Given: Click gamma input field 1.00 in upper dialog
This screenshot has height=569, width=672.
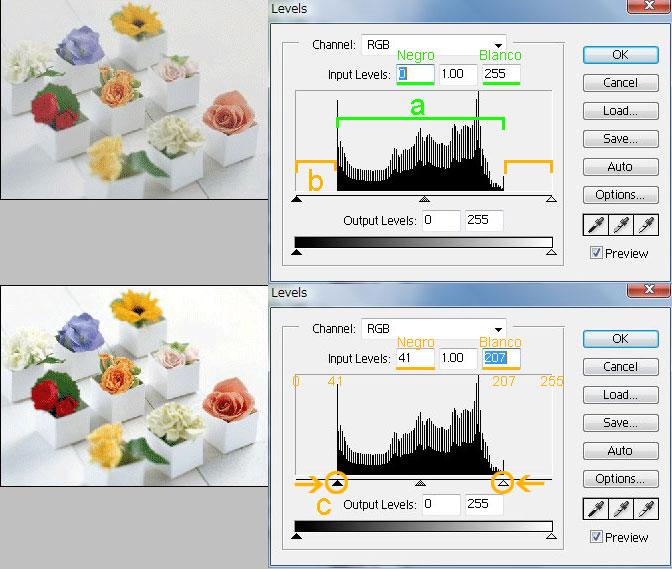Looking at the screenshot, I should 458,74.
